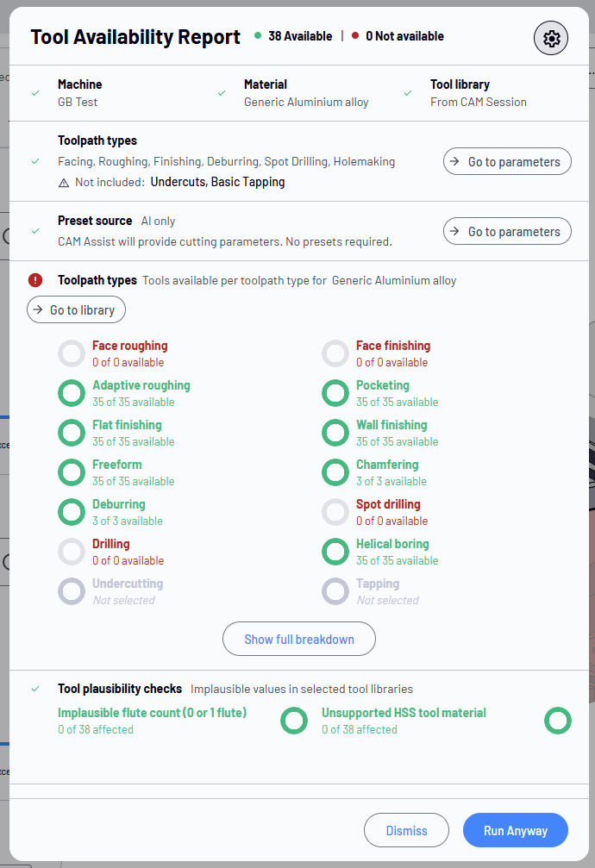The image size is (595, 868).
Task: Expand Show full breakdown
Action: 299,639
